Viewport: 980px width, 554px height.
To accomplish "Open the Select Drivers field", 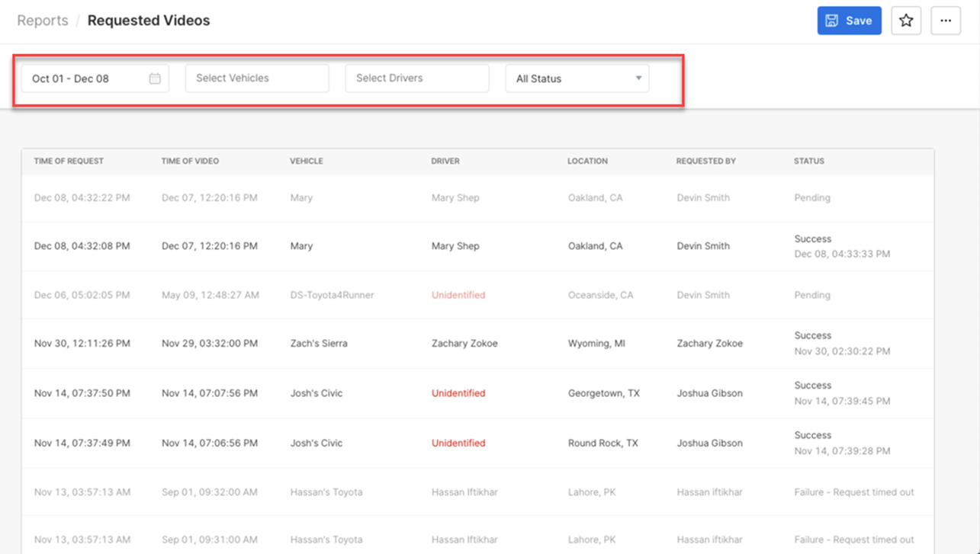I will pyautogui.click(x=416, y=78).
